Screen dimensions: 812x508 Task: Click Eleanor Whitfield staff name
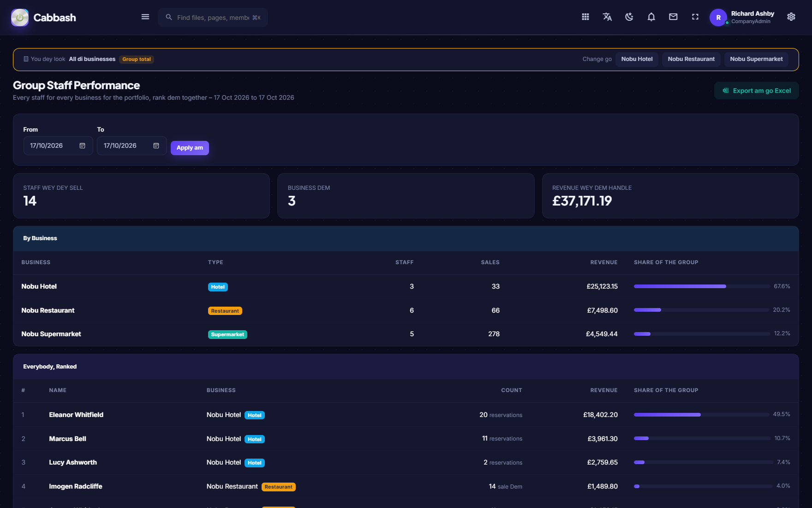coord(76,415)
